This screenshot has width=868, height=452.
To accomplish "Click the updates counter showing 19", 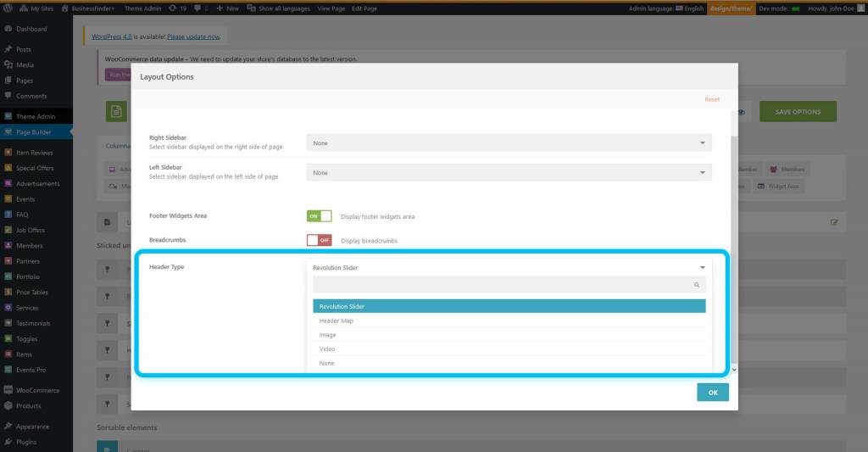I will click(x=178, y=8).
